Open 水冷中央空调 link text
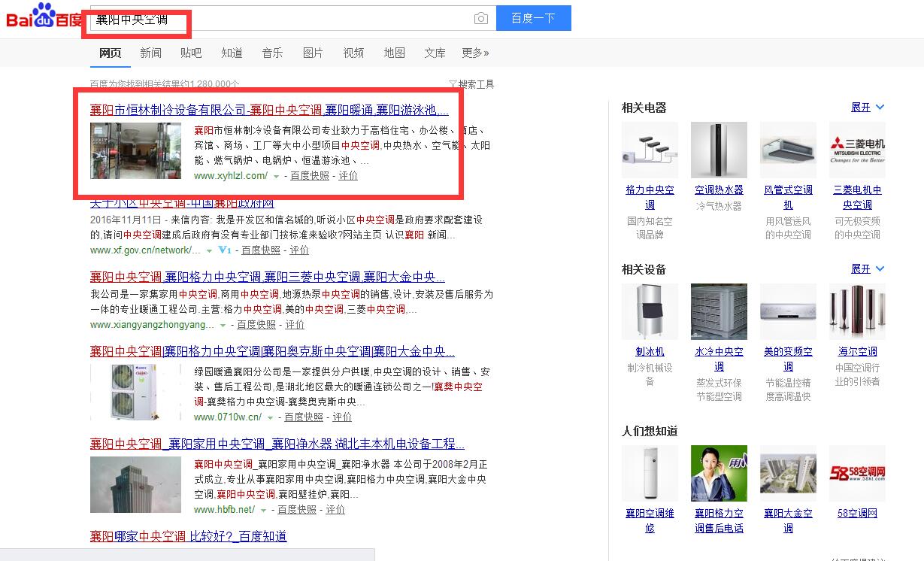The height and width of the screenshot is (561, 924). [719, 359]
